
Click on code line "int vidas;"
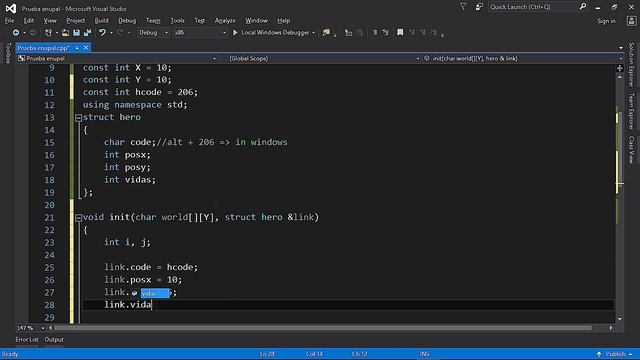[130, 180]
